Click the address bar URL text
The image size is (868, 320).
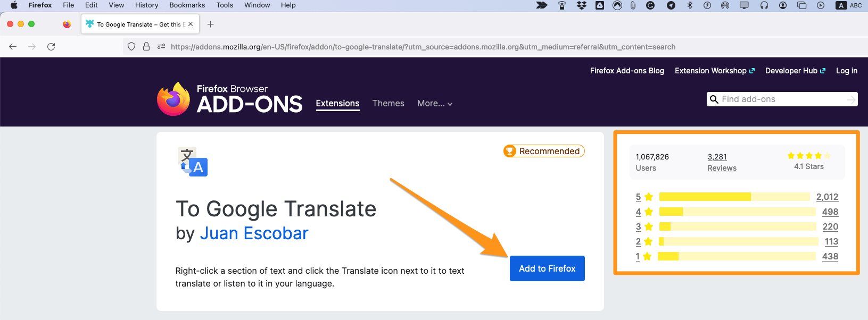click(423, 47)
